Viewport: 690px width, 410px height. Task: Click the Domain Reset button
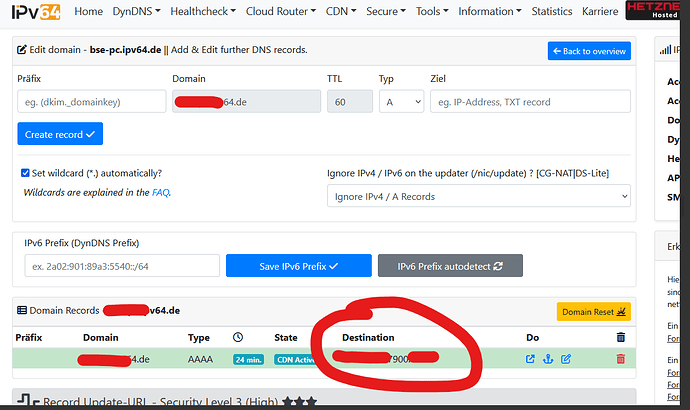pyautogui.click(x=594, y=312)
